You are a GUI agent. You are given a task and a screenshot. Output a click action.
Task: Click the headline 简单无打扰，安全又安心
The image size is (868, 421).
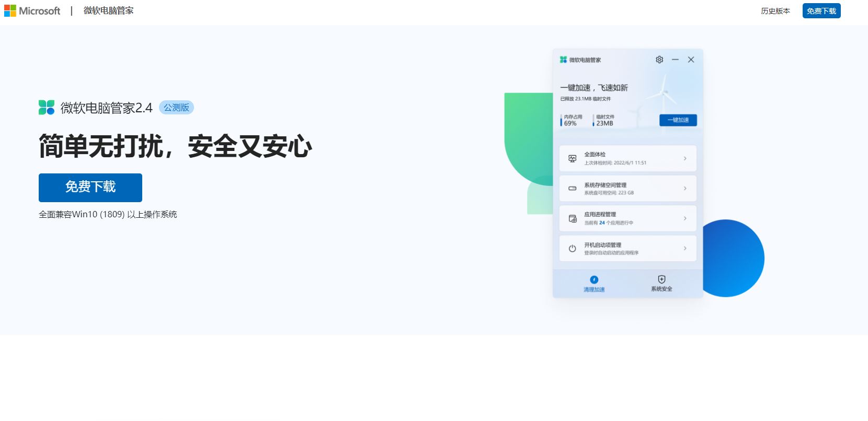coord(176,146)
